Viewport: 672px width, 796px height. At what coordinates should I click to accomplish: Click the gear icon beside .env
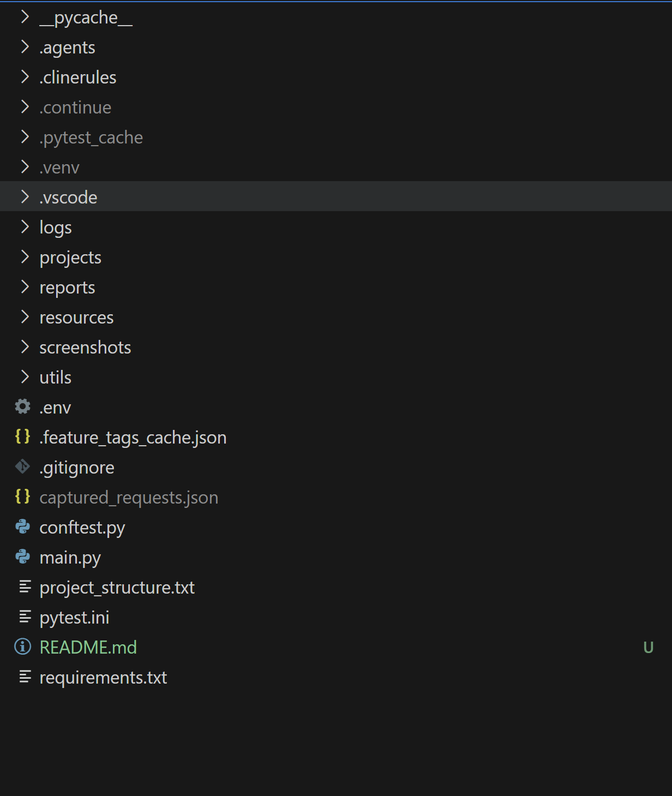coord(23,406)
